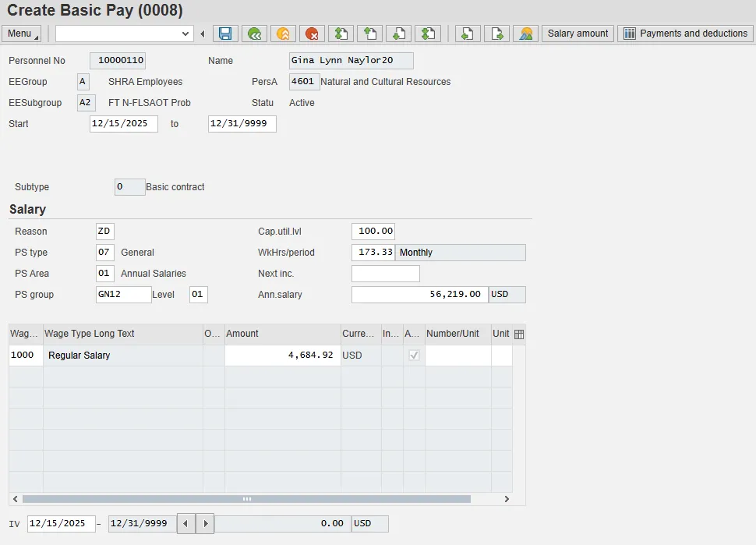Click the last green page icon before separator
The height and width of the screenshot is (545, 756).
pyautogui.click(x=428, y=34)
